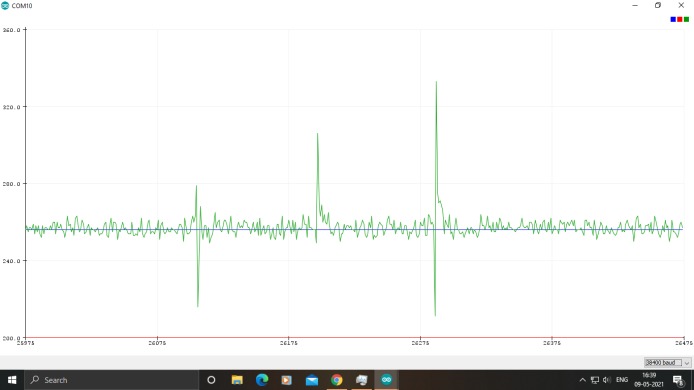The width and height of the screenshot is (694, 390).
Task: Click the red series legend swatch
Action: (680, 19)
